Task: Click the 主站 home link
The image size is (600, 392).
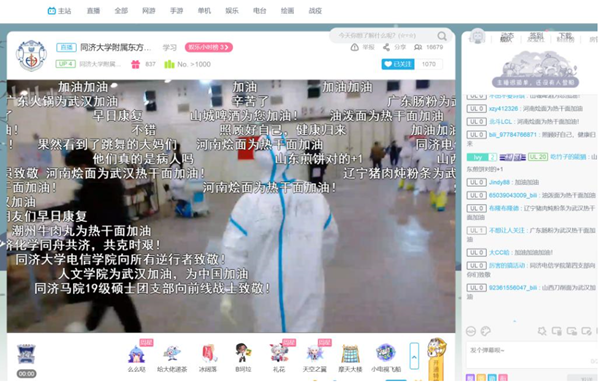Action: [x=59, y=11]
